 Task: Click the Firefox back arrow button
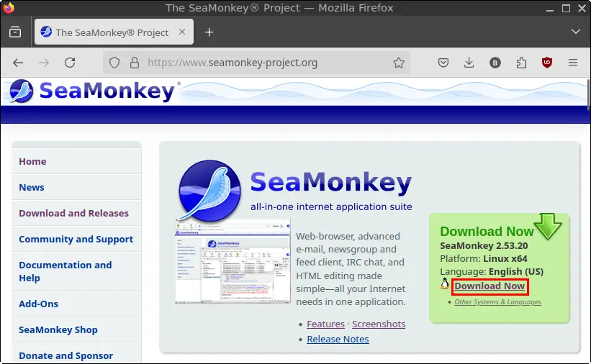pos(18,63)
